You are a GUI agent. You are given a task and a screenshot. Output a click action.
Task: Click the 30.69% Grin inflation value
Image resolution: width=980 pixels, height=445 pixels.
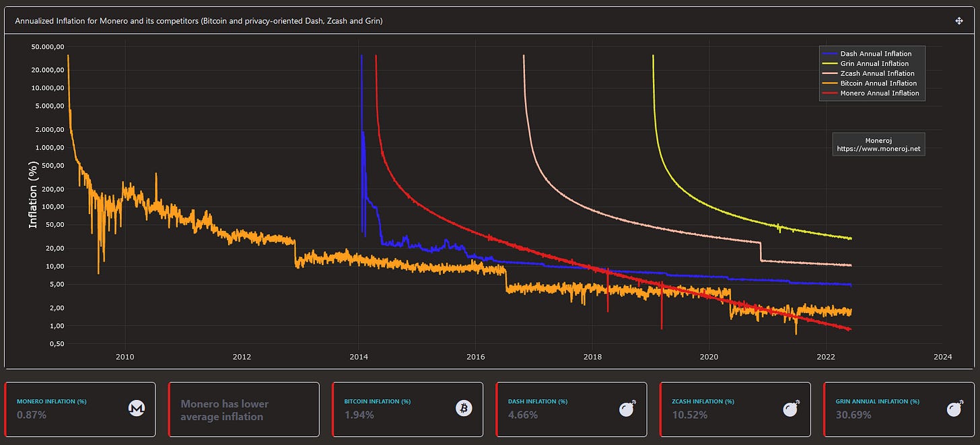click(853, 415)
